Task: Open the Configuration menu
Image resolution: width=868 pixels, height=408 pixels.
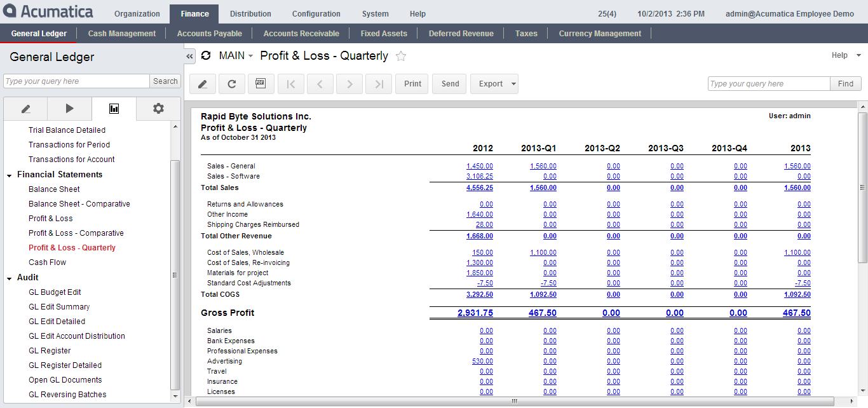Action: coord(316,14)
